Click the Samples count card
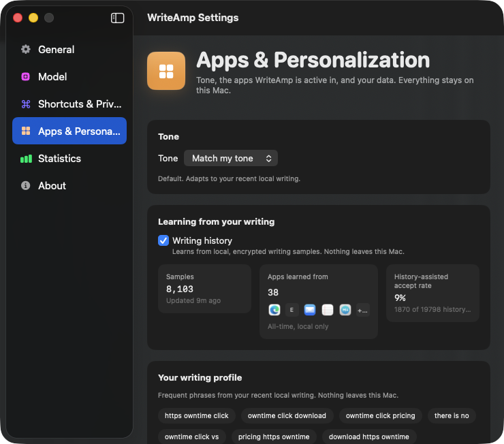The image size is (504, 444). coord(205,289)
